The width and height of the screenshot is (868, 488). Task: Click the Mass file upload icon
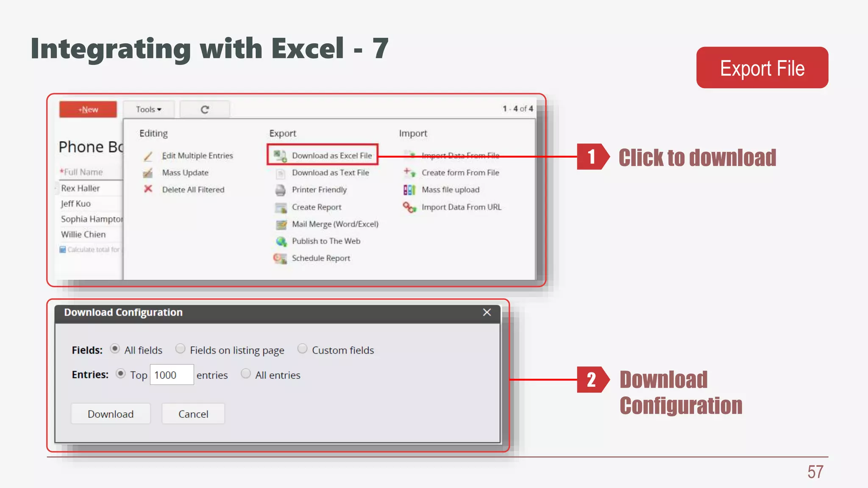coord(409,190)
